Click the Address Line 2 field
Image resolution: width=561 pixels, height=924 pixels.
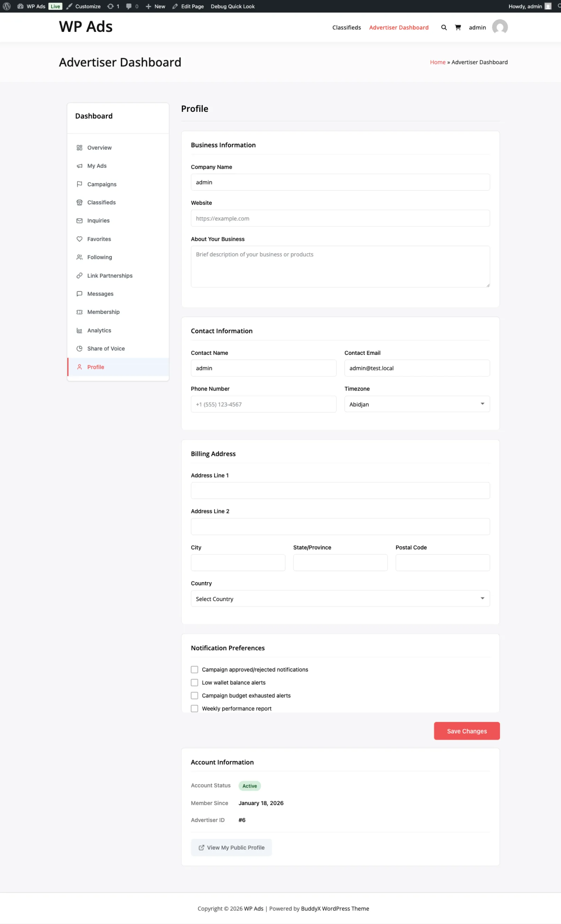point(340,526)
